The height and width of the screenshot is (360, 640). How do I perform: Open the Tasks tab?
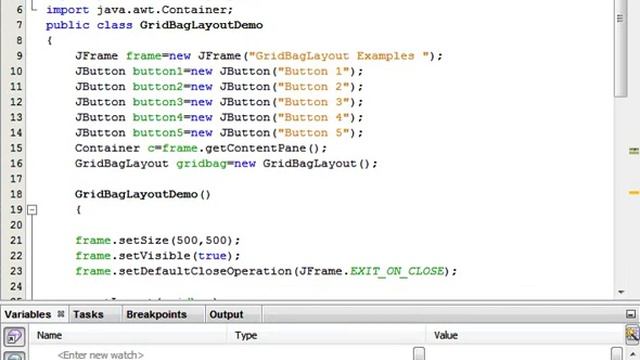pos(88,314)
